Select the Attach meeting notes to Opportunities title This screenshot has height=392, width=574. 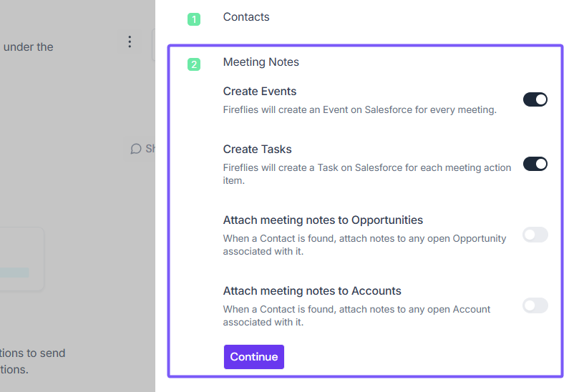323,220
